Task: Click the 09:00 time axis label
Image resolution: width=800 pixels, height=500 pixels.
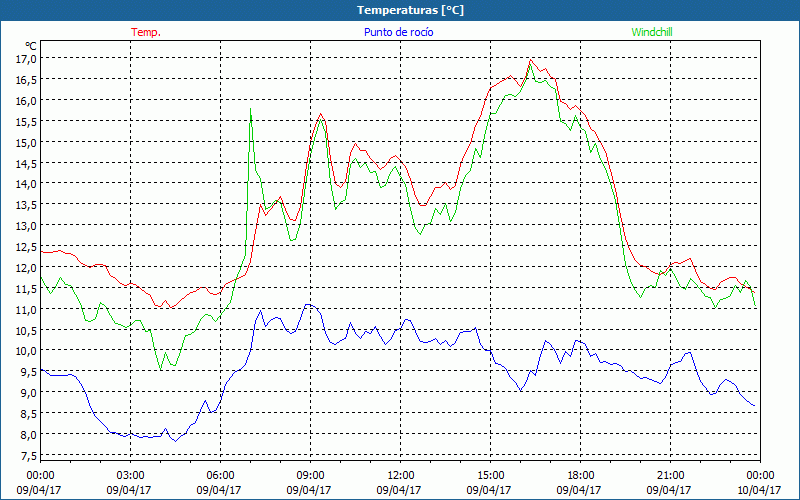Action: click(309, 476)
